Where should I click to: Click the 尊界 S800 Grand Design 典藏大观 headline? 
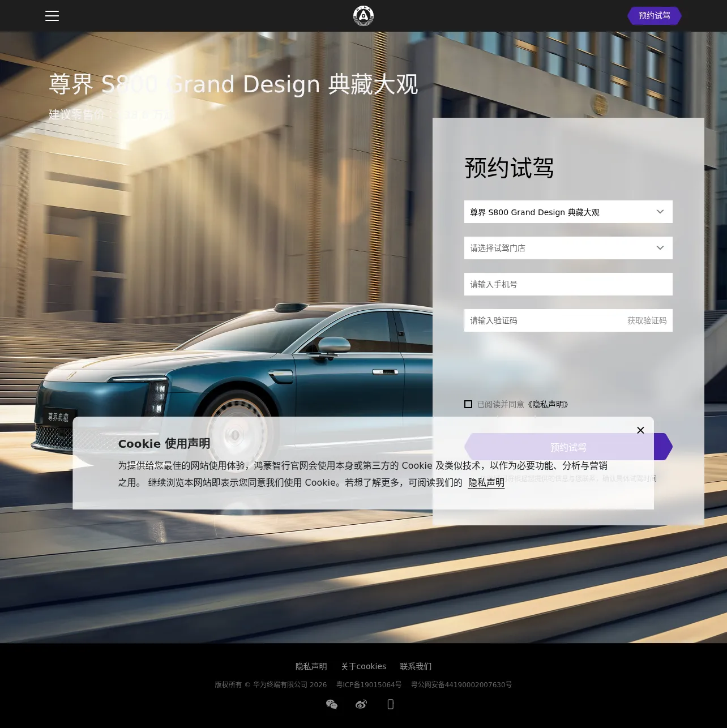(233, 84)
